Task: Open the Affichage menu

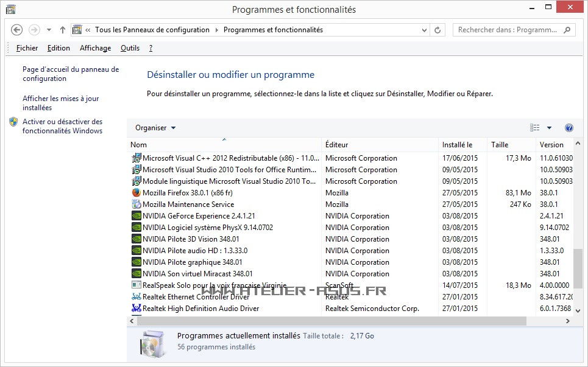Action: 95,48
